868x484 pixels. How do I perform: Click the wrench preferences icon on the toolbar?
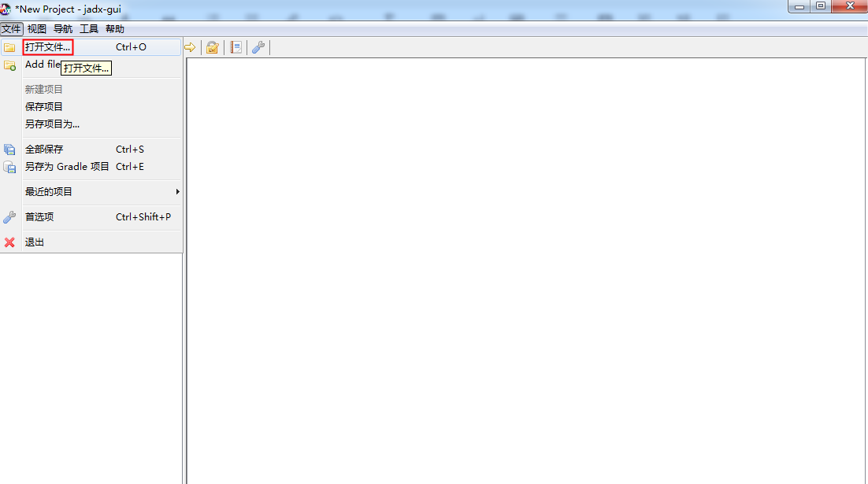click(258, 46)
